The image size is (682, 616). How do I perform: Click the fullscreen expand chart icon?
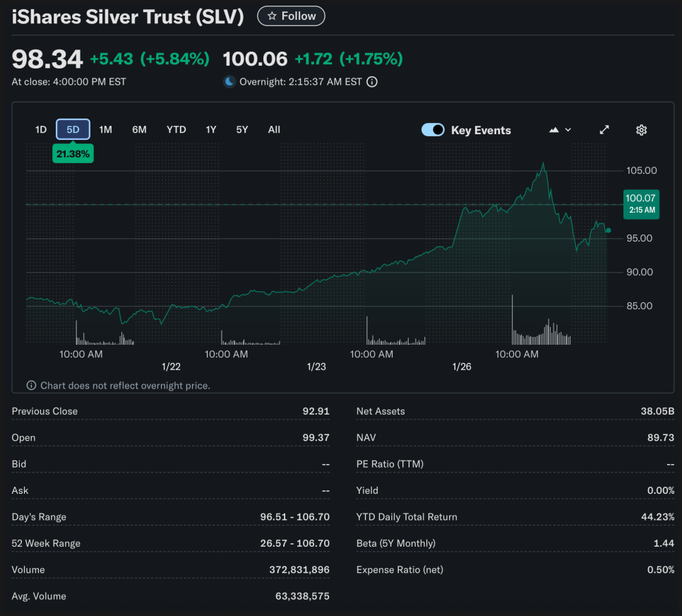604,130
